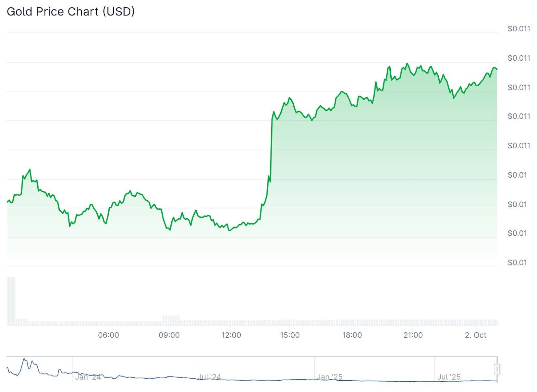This screenshot has width=537, height=392.
Task: Click the 12:00 time axis label
Action: 231,335
